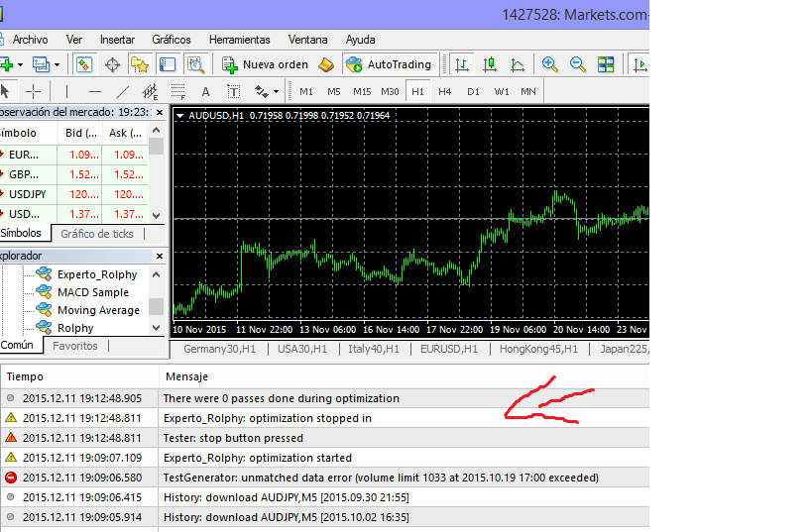Viewport: 812px width, 532px height.
Task: Select Moving Average expert in explorer
Action: pos(98,310)
